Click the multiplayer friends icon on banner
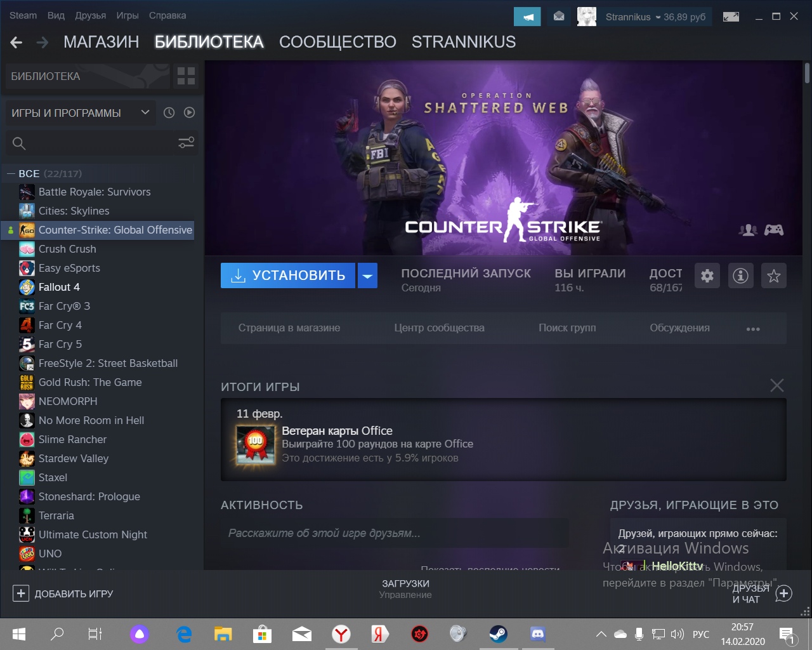 tap(749, 230)
